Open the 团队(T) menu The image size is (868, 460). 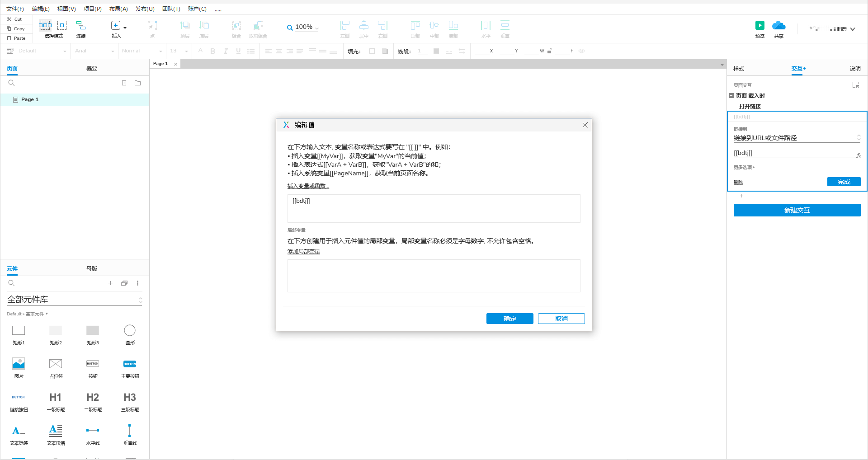(171, 9)
